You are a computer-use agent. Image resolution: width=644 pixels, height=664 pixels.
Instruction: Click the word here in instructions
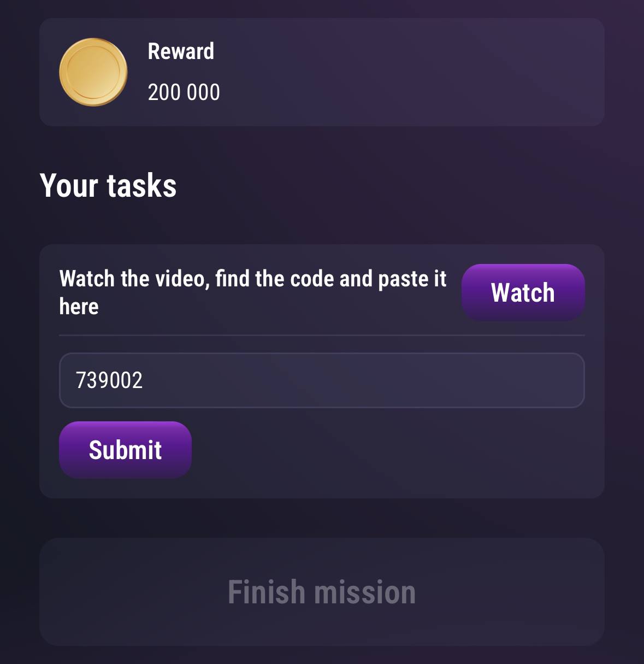pyautogui.click(x=79, y=307)
